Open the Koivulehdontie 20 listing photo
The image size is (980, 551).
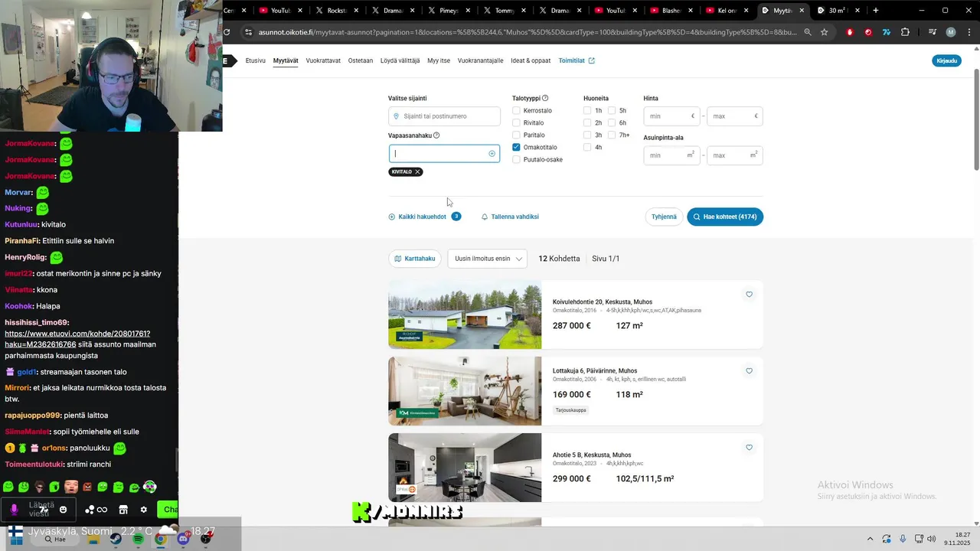click(465, 315)
